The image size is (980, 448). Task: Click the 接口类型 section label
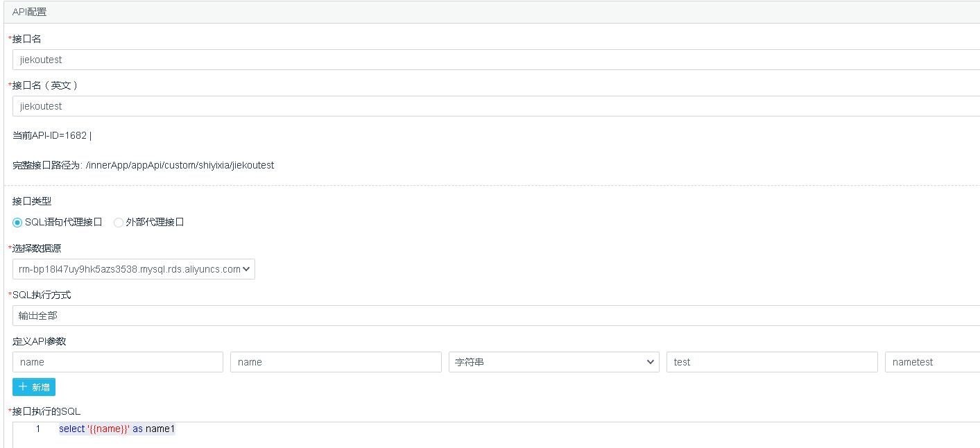pyautogui.click(x=32, y=201)
